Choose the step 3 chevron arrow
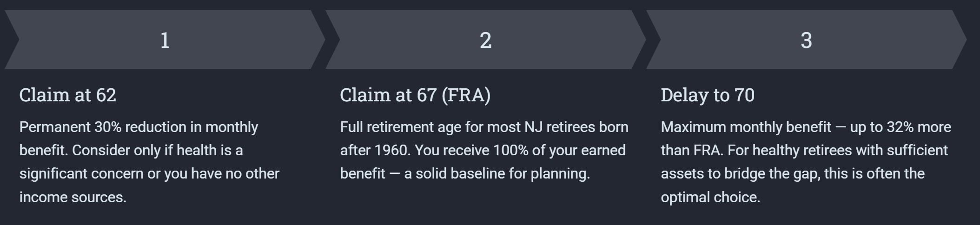This screenshot has width=980, height=225. point(806,40)
